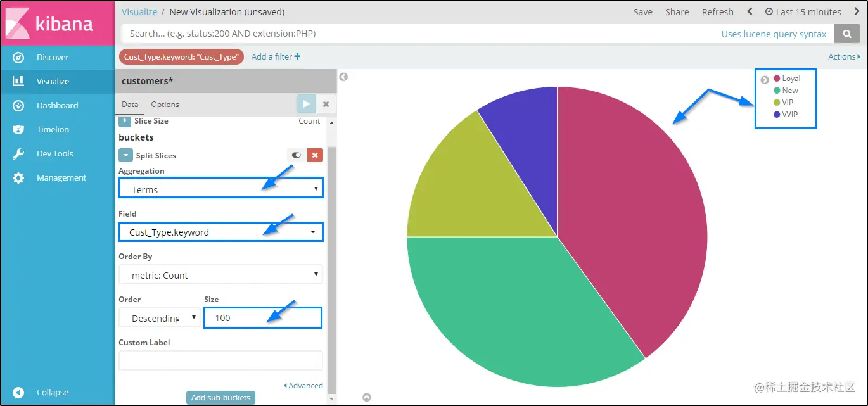Expand the Slice Size metric
Viewport: 868px width, 406px height.
(x=125, y=120)
